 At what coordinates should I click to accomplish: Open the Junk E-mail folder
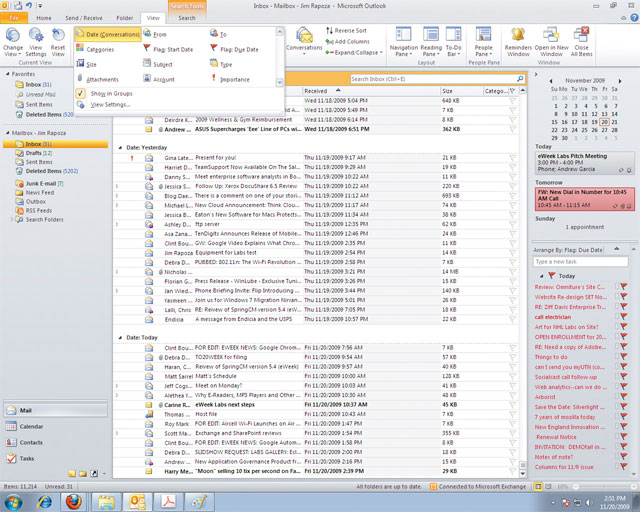tap(40, 183)
